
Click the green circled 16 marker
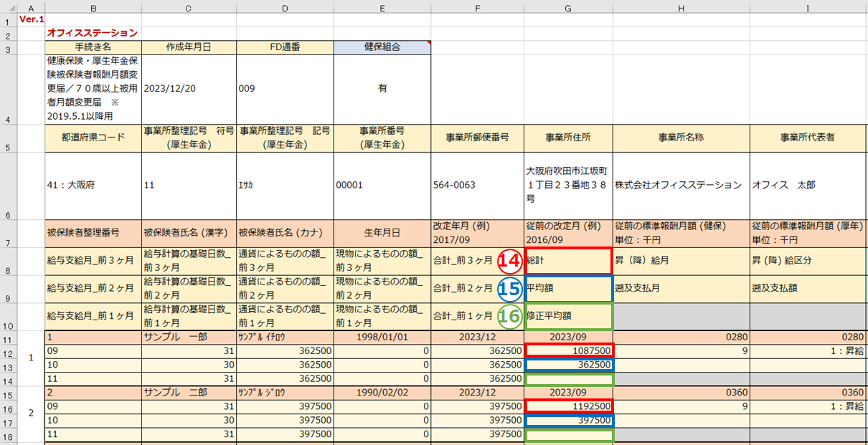click(x=508, y=315)
